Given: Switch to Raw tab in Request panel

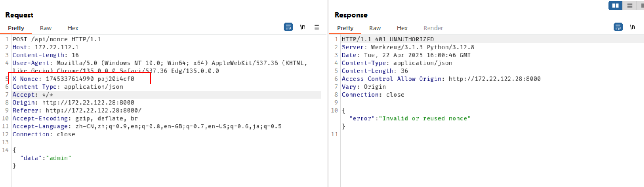Looking at the screenshot, I should click(x=46, y=28).
